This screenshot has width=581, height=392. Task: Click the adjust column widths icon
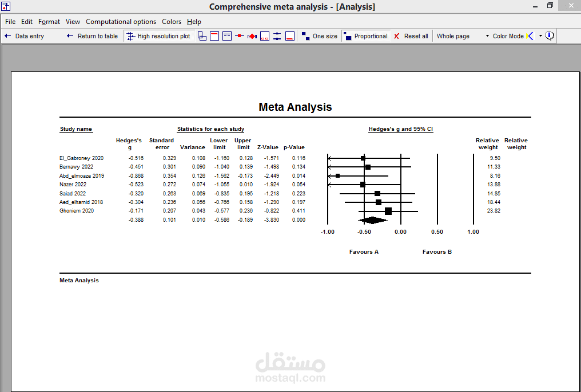click(277, 35)
